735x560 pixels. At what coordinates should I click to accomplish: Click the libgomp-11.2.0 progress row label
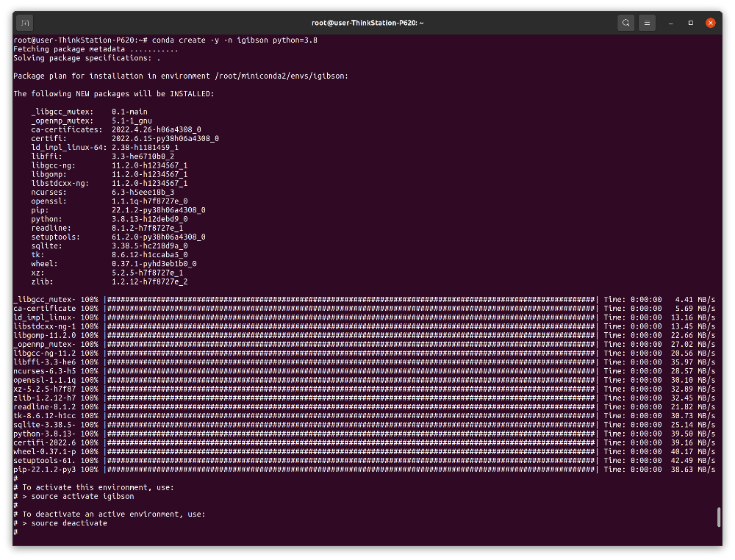pos(45,335)
